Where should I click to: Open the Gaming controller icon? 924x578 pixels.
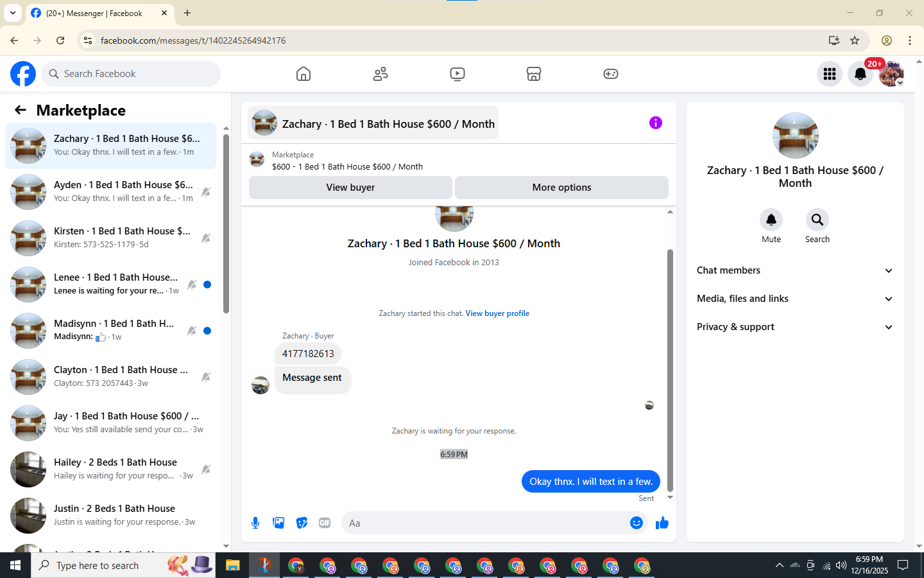coord(611,74)
